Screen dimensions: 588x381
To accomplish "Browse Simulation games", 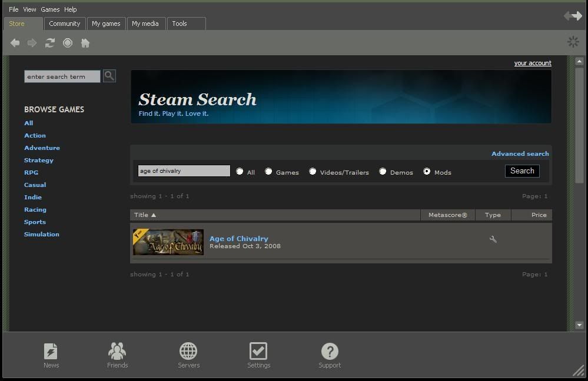I will click(42, 234).
